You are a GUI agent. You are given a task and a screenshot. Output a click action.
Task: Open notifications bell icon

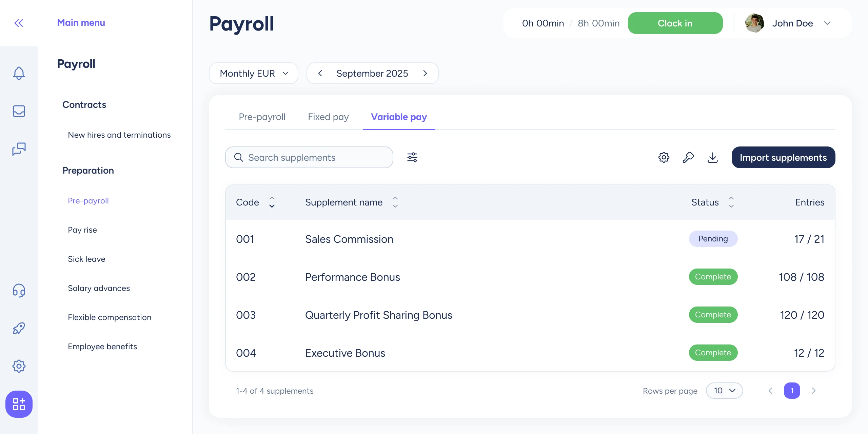(19, 73)
